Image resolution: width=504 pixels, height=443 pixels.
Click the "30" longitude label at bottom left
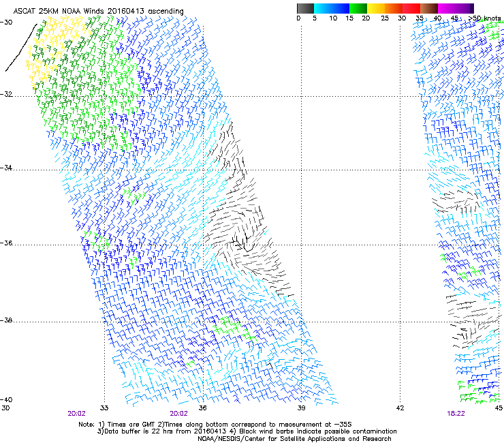pos(5,408)
